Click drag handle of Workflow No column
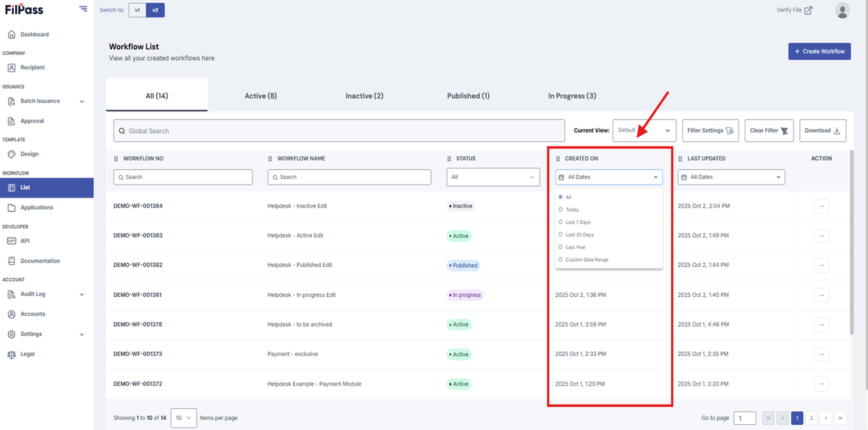Viewport: 868px width, 430px height. click(x=116, y=159)
